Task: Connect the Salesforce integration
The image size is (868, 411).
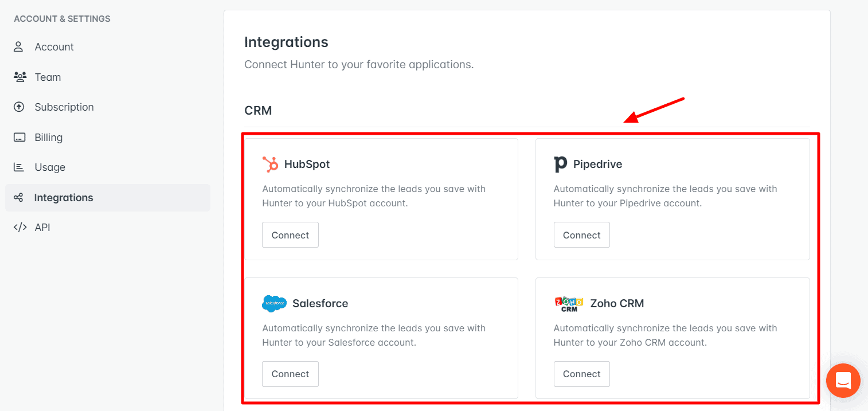Action: click(x=290, y=374)
